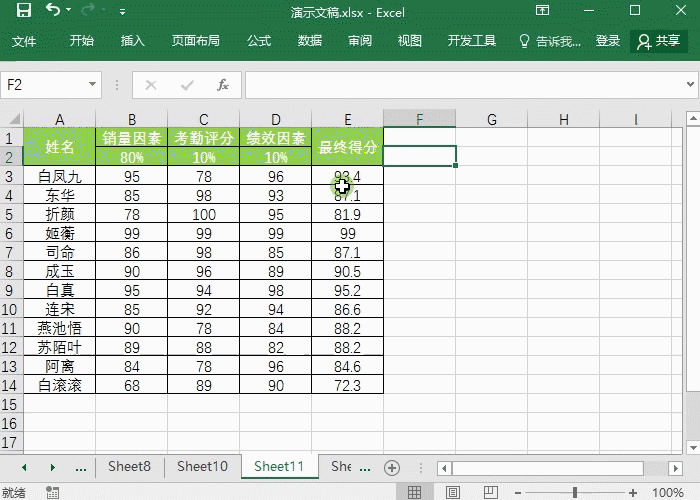Viewport: 700px width, 500px height.
Task: Add a new sheet with plus icon
Action: click(x=392, y=467)
